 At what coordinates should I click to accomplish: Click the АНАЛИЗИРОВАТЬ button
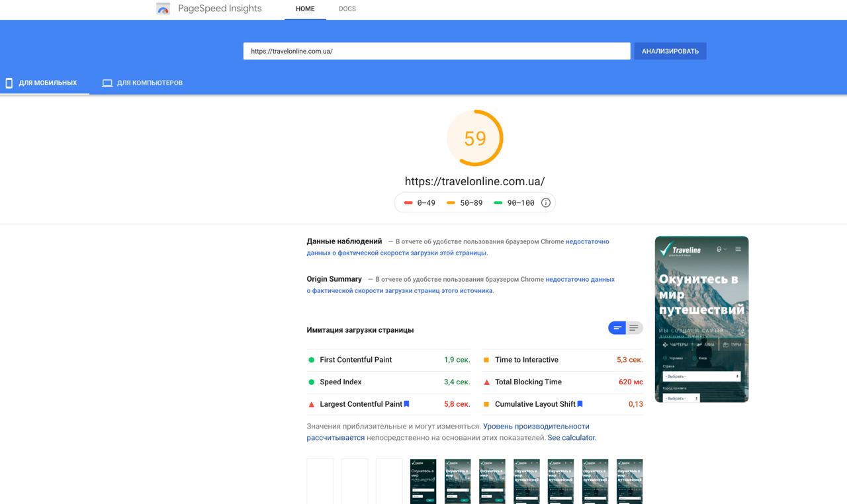click(x=670, y=51)
